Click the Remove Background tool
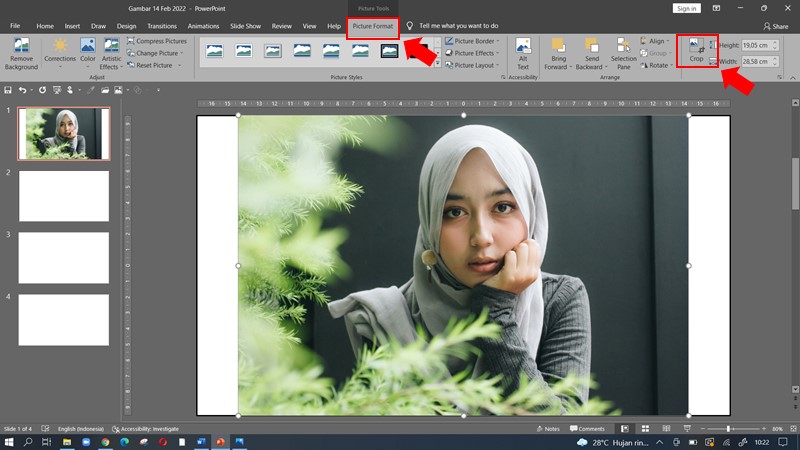Screen dimensions: 800x450 (x=21, y=54)
